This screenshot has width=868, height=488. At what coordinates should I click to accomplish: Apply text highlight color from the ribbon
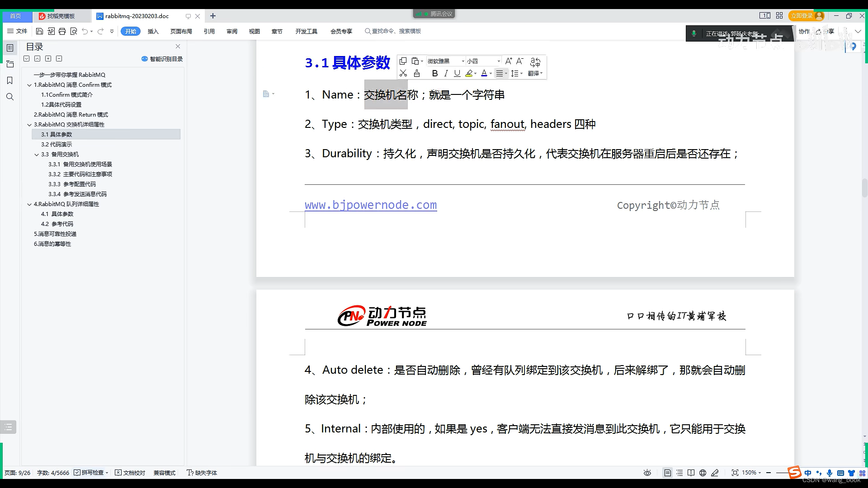click(x=469, y=73)
